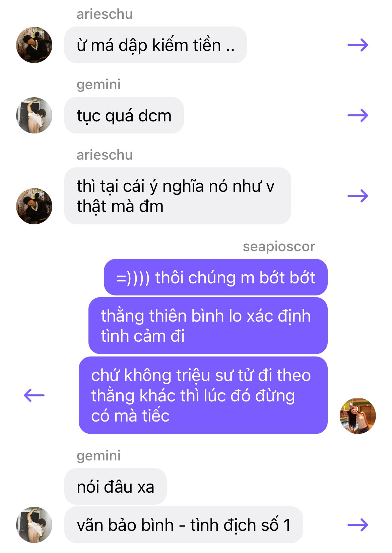
Task: Tap reply arrow beside "thì tại cái ý nghĩa" message
Action: tap(358, 196)
